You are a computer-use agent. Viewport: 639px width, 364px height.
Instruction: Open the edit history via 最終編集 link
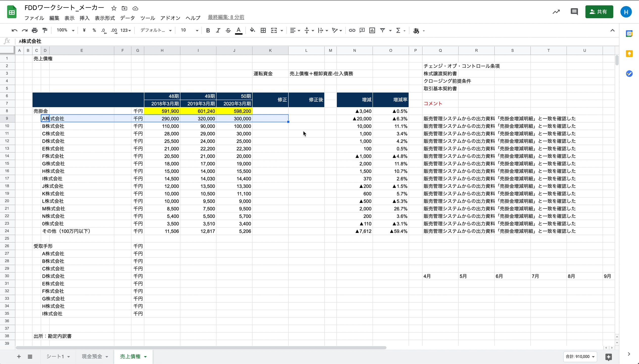(x=226, y=17)
